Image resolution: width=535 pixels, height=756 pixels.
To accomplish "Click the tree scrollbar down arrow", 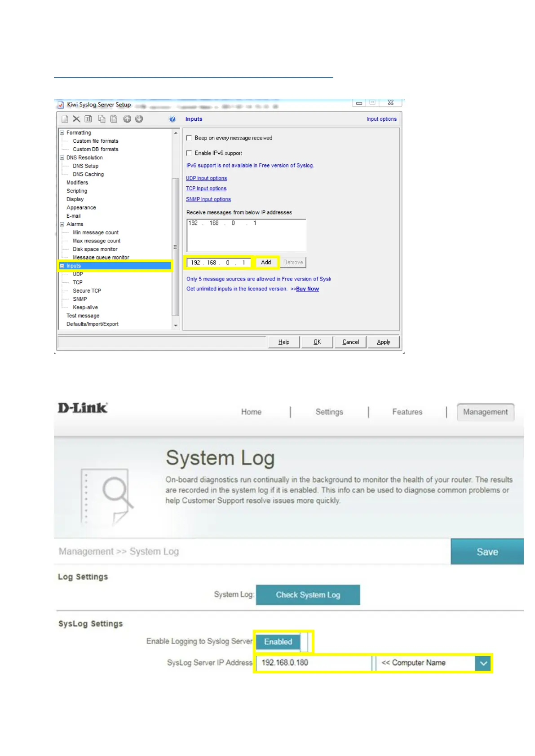I will pos(176,325).
